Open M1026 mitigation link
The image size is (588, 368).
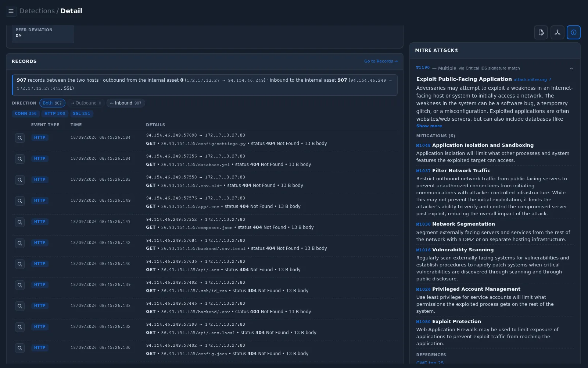(423, 289)
